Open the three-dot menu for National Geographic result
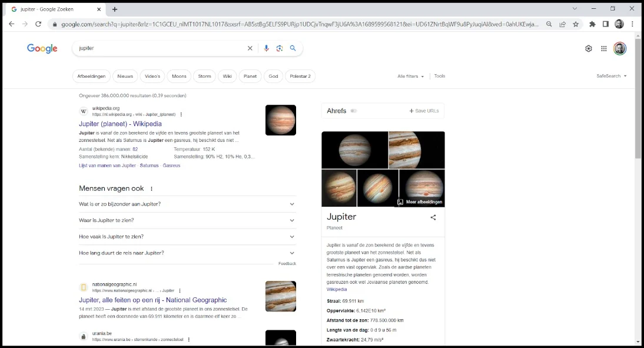 click(180, 290)
